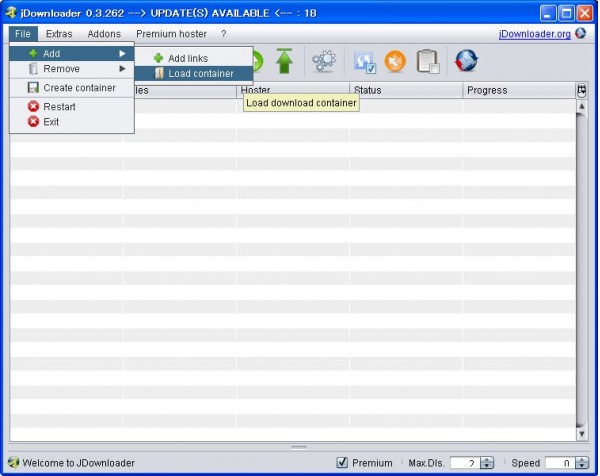Image resolution: width=600 pixels, height=476 pixels.
Task: Choose Exit from the File menu
Action: click(72, 122)
